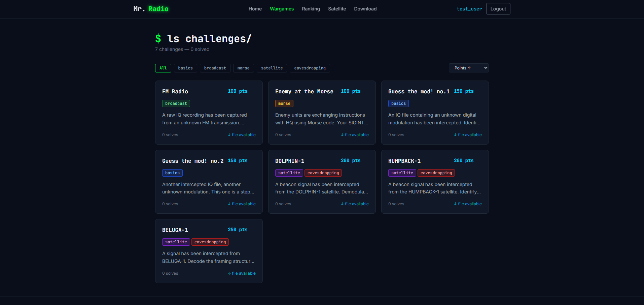Open the FM Radio challenge card title
The width and height of the screenshot is (644, 305).
[x=175, y=91]
